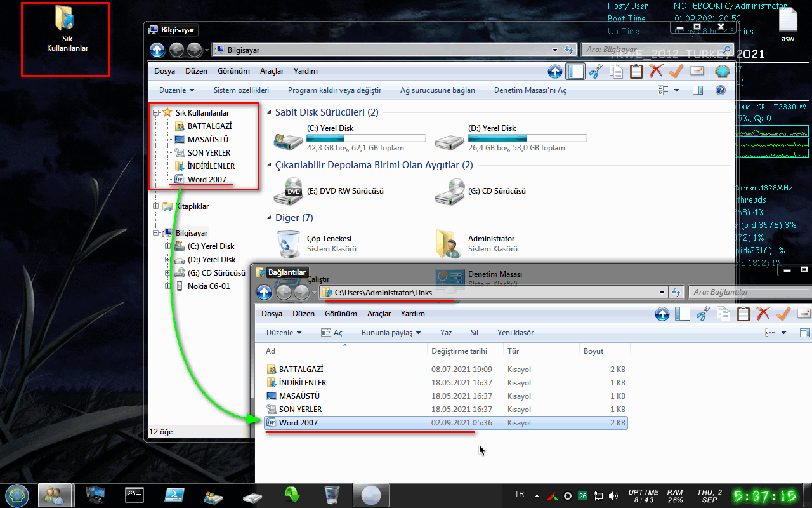Screen dimensions: 812x508
Task: Click the help question mark icon in Bilgisayar
Action: [x=721, y=90]
